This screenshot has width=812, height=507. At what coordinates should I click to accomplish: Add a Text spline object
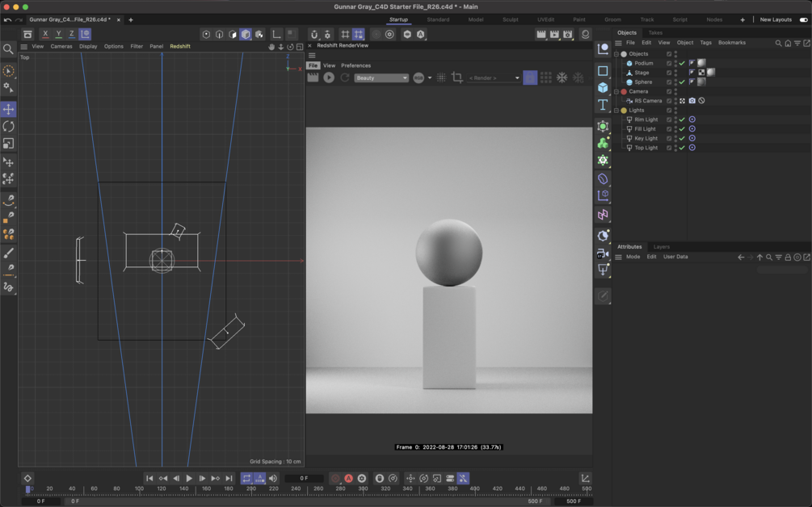603,105
